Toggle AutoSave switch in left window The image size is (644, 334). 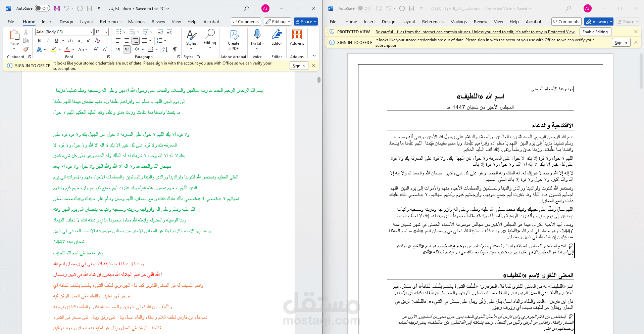[42, 8]
